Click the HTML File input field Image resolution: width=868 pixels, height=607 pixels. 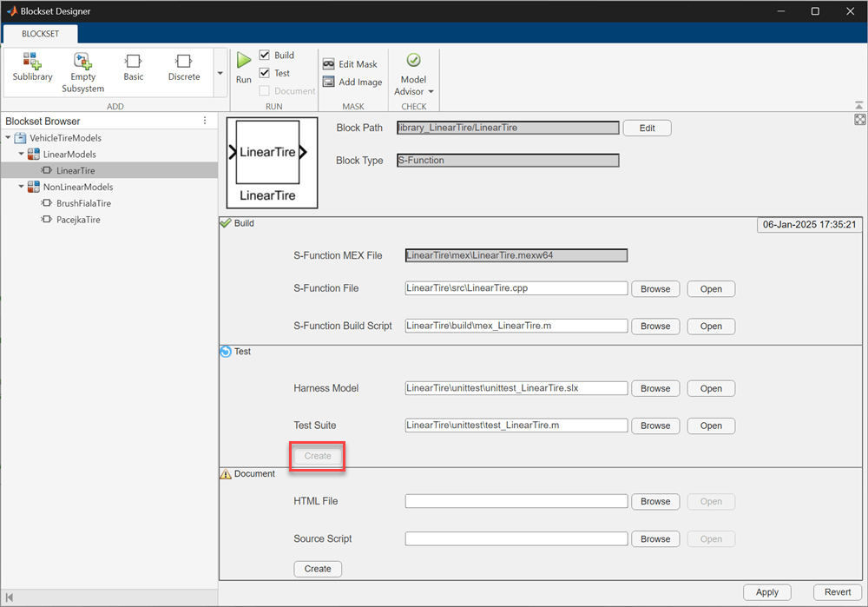516,502
